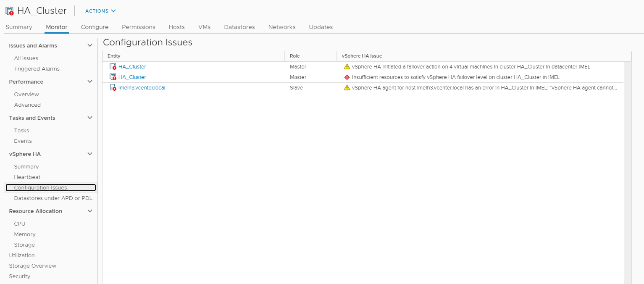Click red error diamond on insufficient resources issue
Image resolution: width=644 pixels, height=284 pixels.
(x=347, y=77)
